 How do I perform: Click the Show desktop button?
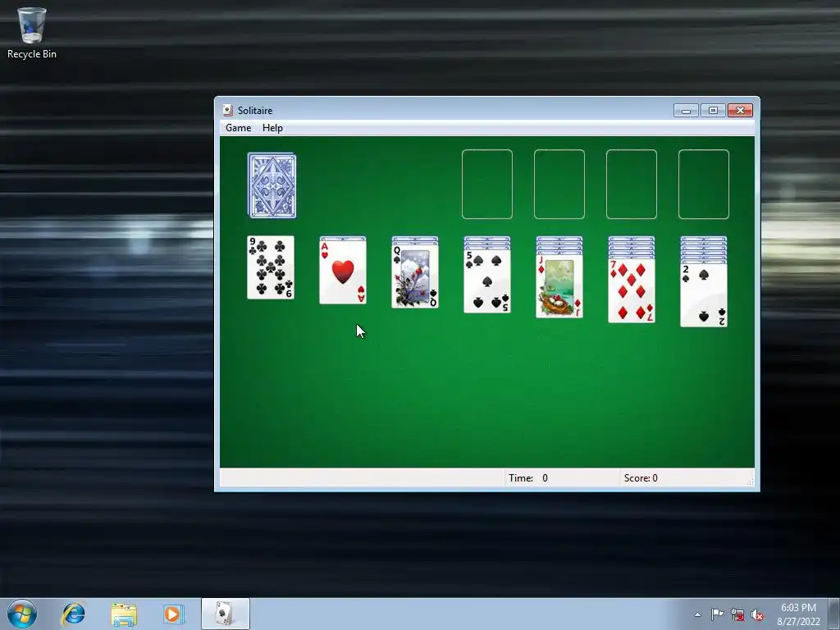tap(834, 614)
